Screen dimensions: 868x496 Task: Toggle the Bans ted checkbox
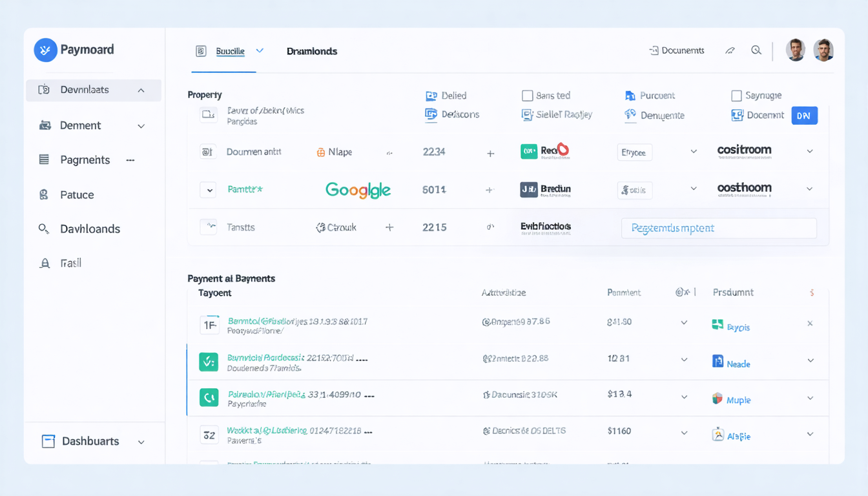coord(527,96)
